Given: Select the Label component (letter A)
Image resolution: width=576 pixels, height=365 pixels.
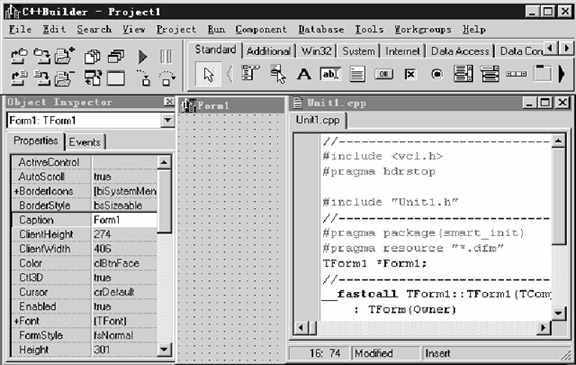Looking at the screenshot, I should 304,75.
